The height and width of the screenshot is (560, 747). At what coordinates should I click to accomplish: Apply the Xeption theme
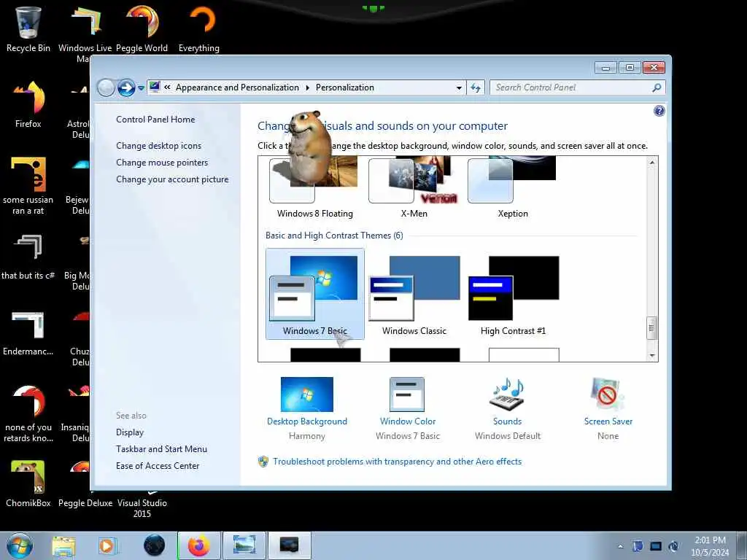pos(513,189)
